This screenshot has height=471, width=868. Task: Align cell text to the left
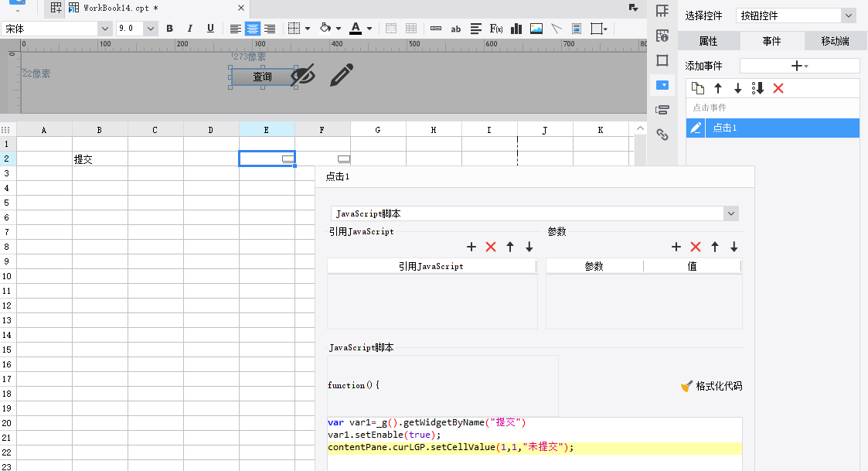[235, 29]
